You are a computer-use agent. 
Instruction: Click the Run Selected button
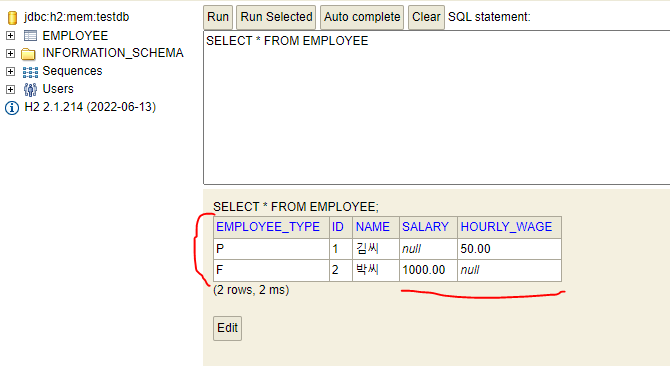click(276, 17)
